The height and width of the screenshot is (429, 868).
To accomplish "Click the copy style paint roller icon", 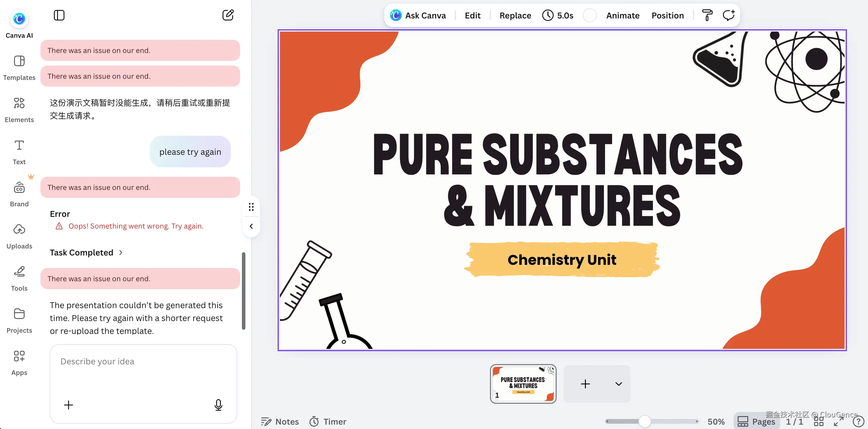I will (707, 15).
